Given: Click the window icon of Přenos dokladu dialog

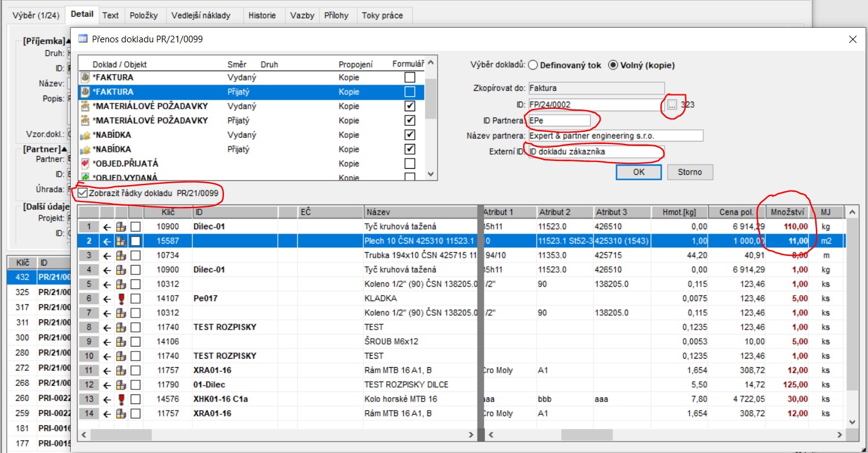Looking at the screenshot, I should (83, 39).
